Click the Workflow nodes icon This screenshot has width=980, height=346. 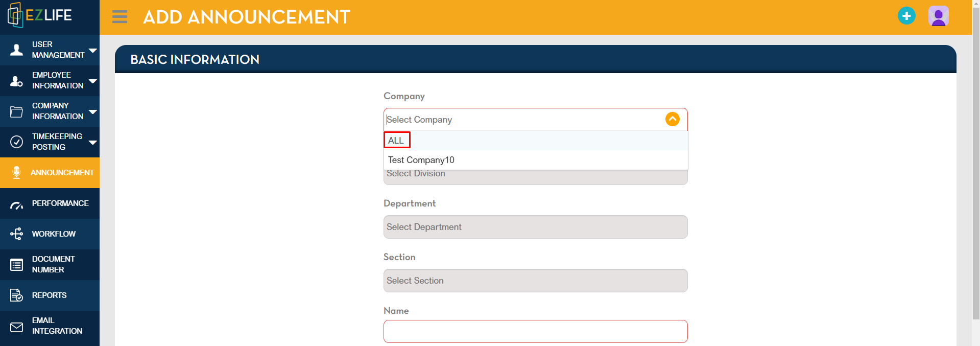pos(17,234)
